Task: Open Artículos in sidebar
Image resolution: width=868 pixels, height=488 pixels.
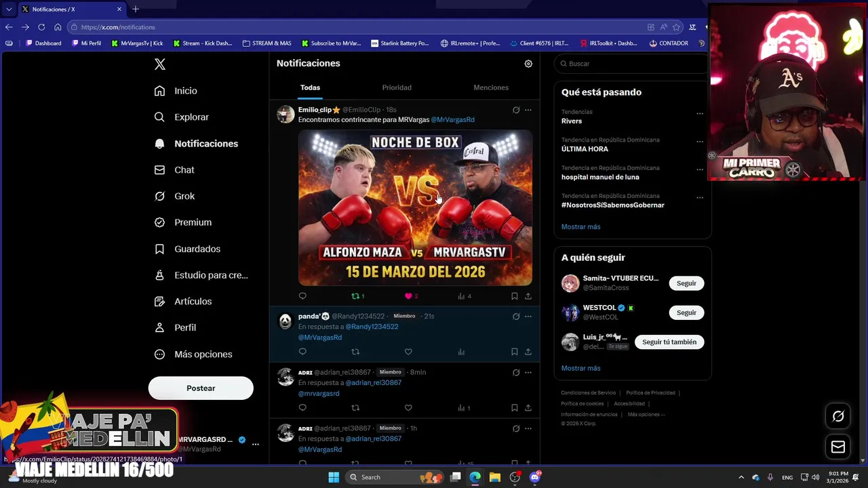Action: pyautogui.click(x=183, y=301)
